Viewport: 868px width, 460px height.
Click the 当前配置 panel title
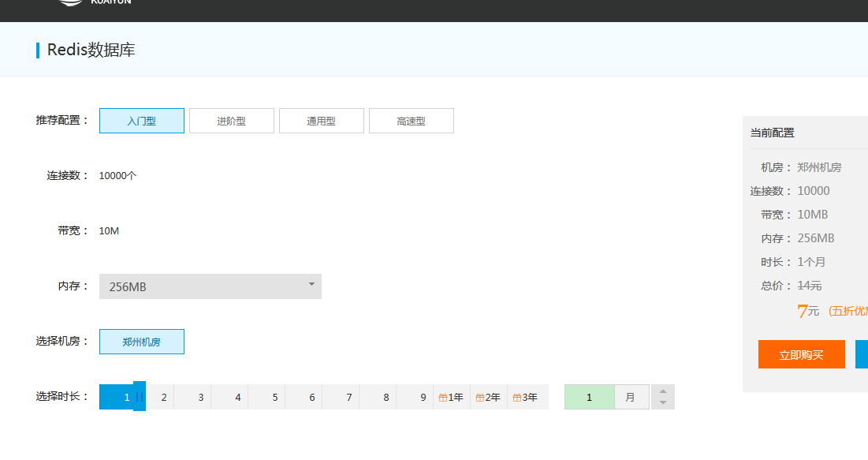773,133
